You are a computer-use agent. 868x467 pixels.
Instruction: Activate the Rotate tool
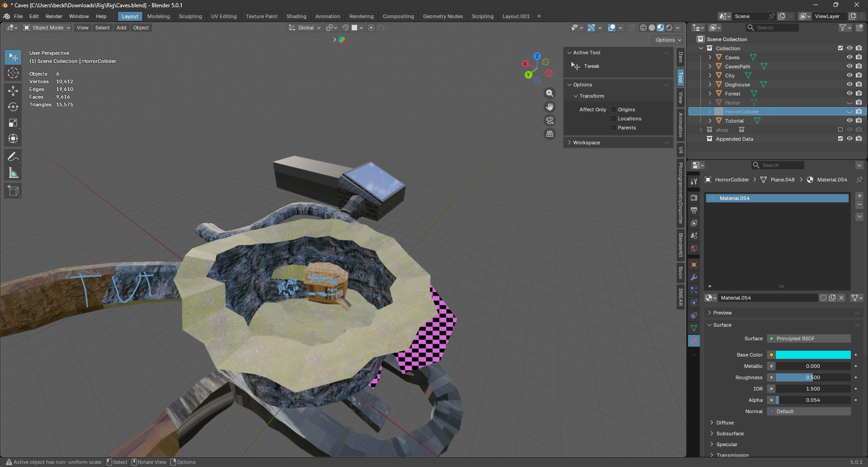pyautogui.click(x=13, y=107)
